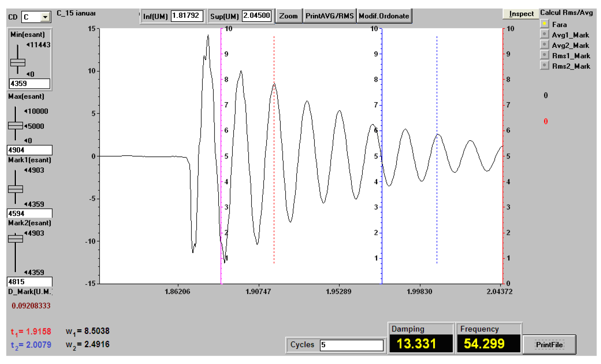Click the Cycles input field
This screenshot has height=364, width=601.
pos(352,345)
